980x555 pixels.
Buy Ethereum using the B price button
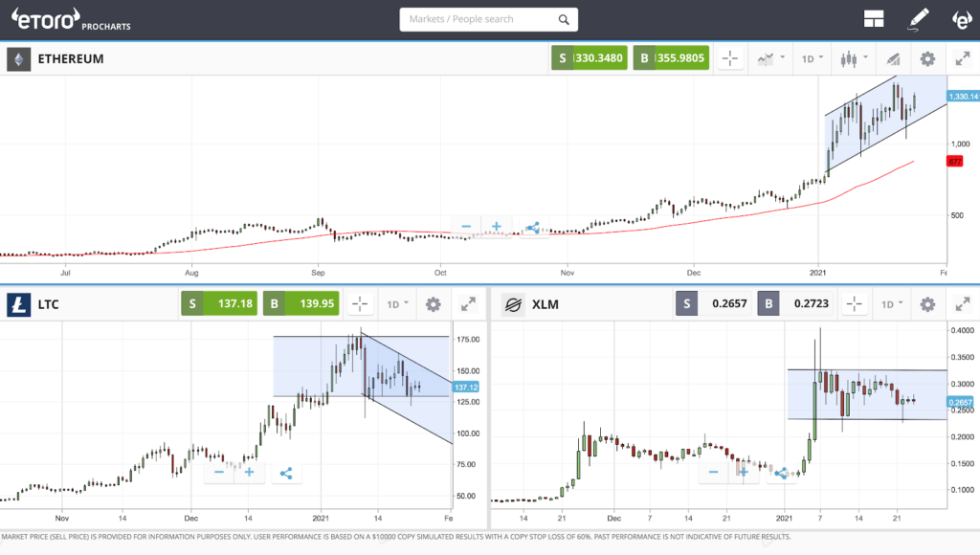coord(671,58)
